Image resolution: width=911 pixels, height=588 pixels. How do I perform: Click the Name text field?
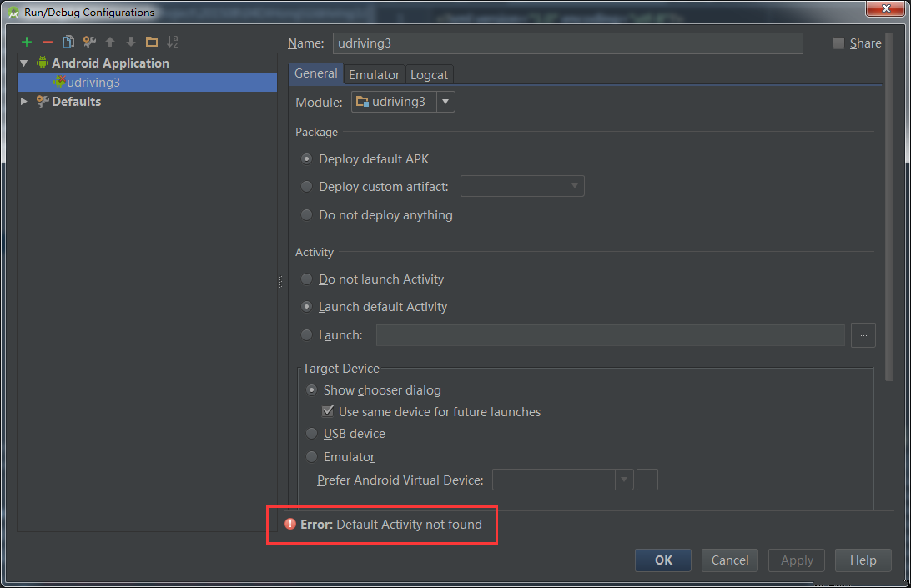(x=567, y=43)
